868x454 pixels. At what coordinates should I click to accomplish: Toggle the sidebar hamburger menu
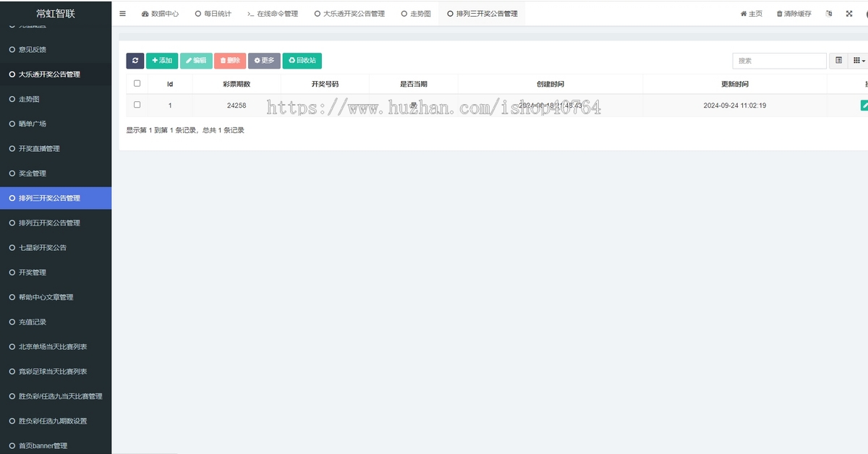pyautogui.click(x=122, y=14)
